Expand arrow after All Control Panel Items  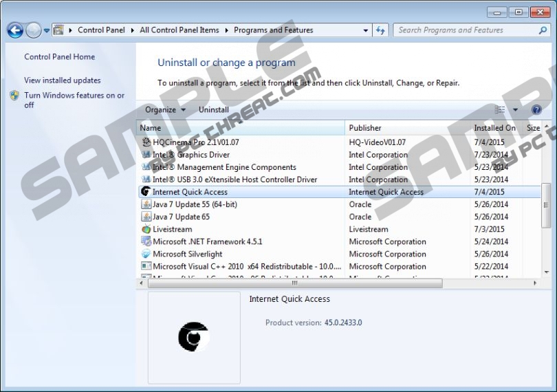coord(226,30)
